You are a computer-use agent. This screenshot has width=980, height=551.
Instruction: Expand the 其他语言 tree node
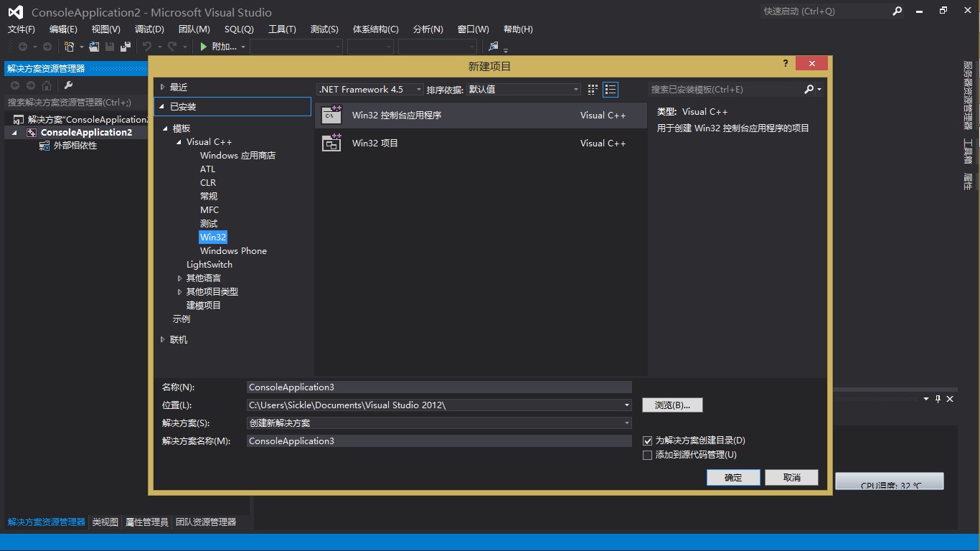pyautogui.click(x=180, y=278)
